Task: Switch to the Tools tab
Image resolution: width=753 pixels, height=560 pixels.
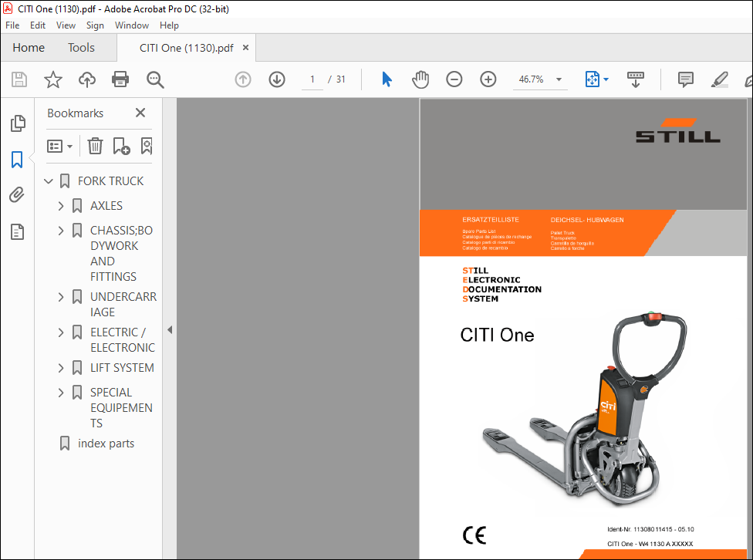Action: pyautogui.click(x=81, y=48)
